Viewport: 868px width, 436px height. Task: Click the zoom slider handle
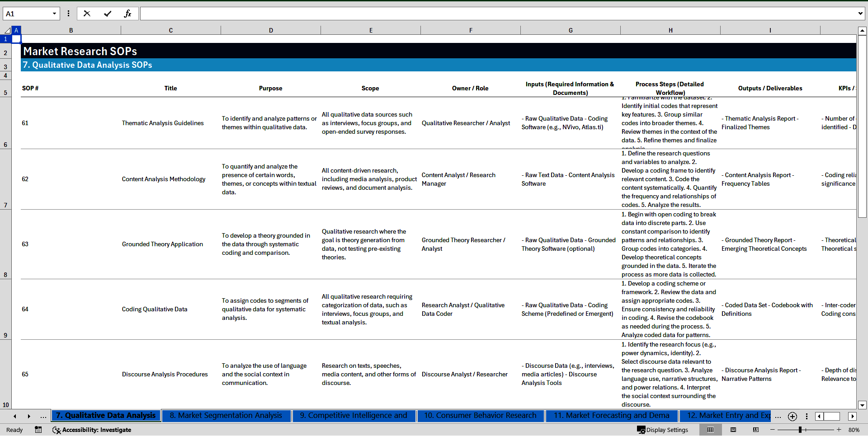point(800,430)
